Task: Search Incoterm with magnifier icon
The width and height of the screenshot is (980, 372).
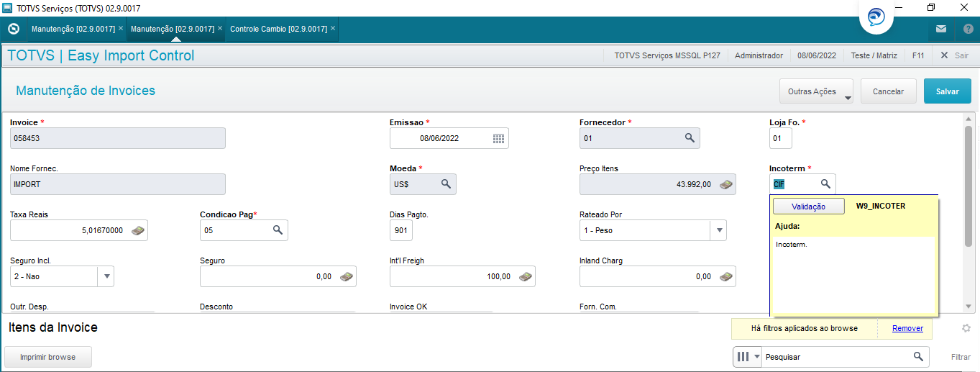Action: (x=825, y=183)
